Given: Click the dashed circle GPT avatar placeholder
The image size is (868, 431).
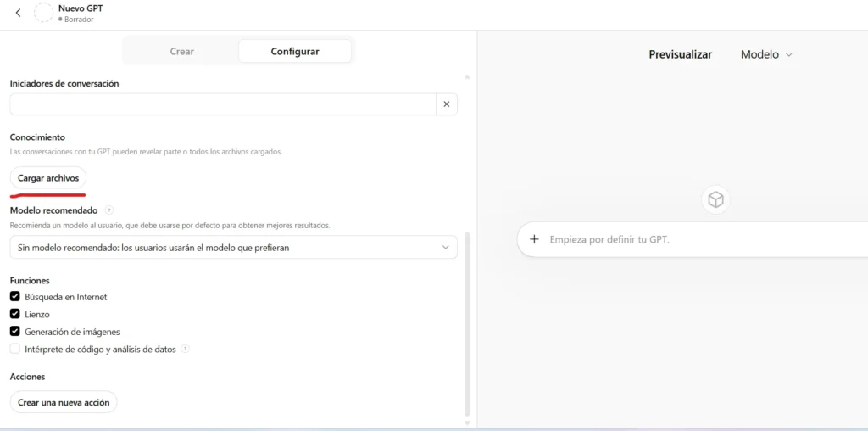Looking at the screenshot, I should click(42, 13).
